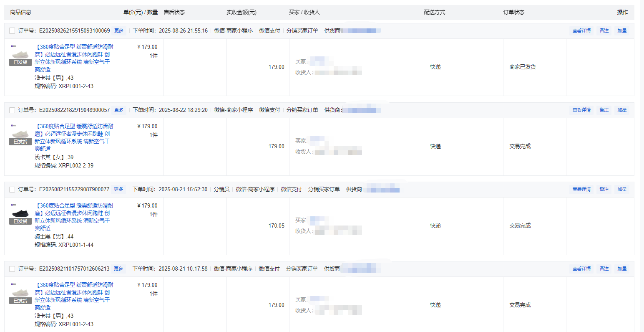Add 备注 to the first order
This screenshot has height=332, width=644.
(604, 30)
